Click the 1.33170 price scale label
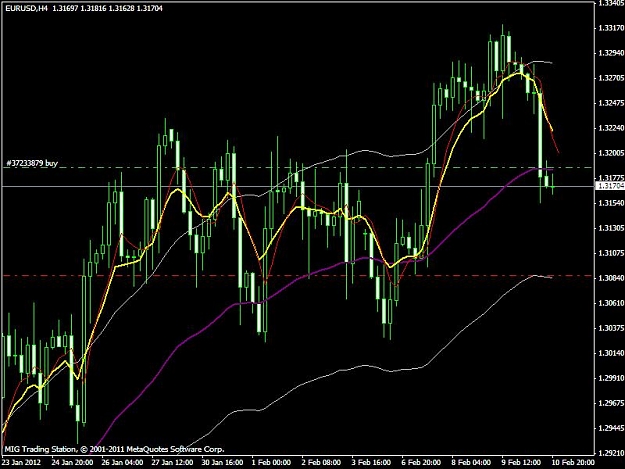Screen dimensions: 625x469 pos(611,28)
